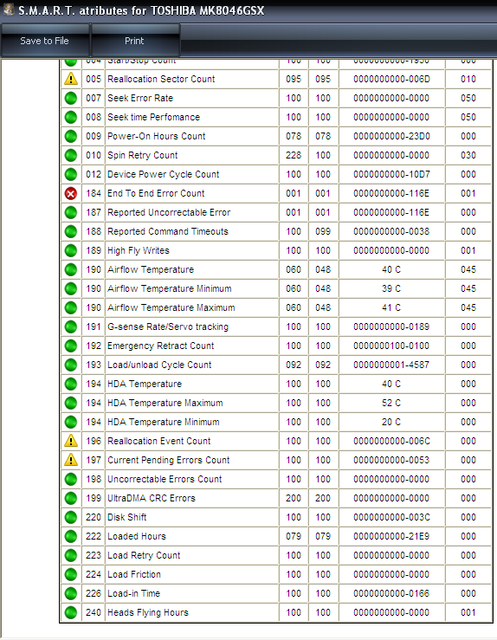Select the Loaded Hours attribute row
Screen dimensions: 497x640
click(x=276, y=536)
